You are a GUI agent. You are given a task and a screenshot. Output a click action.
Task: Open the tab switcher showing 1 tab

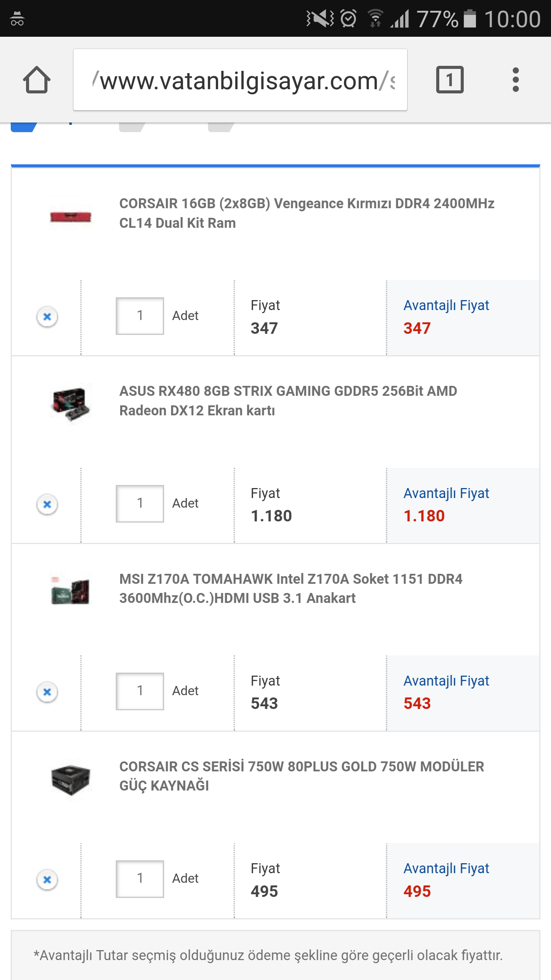coord(450,80)
